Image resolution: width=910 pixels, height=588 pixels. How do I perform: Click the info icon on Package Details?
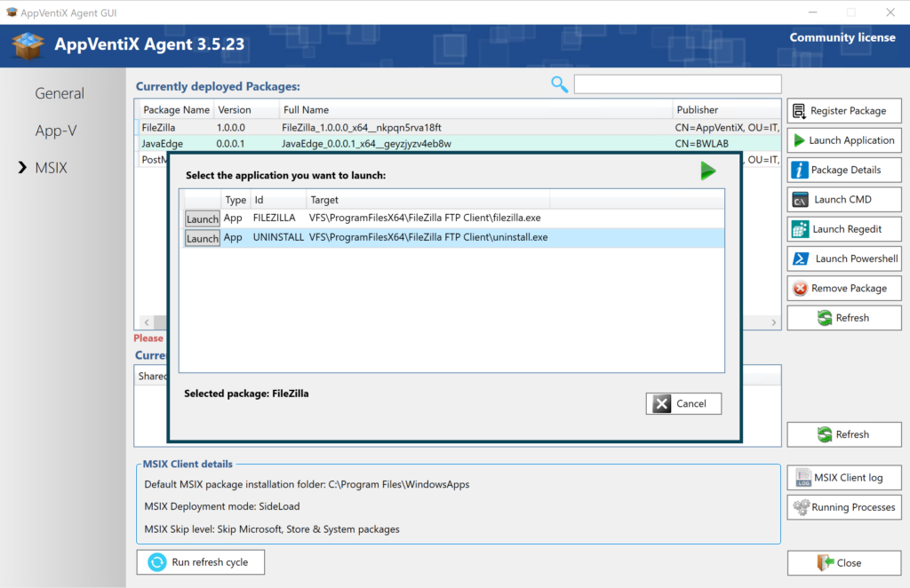(x=799, y=170)
